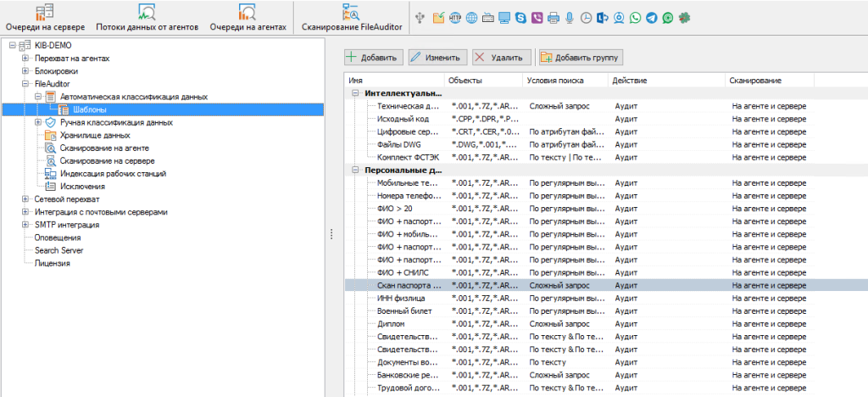
Task: Click the Skype icon in the toolbar
Action: (522, 18)
